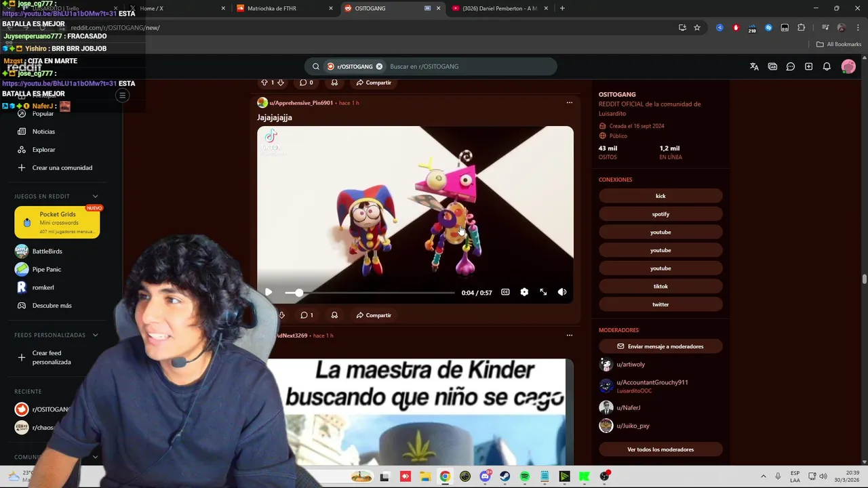Open comments on the Jajajajajja post

pyautogui.click(x=307, y=315)
